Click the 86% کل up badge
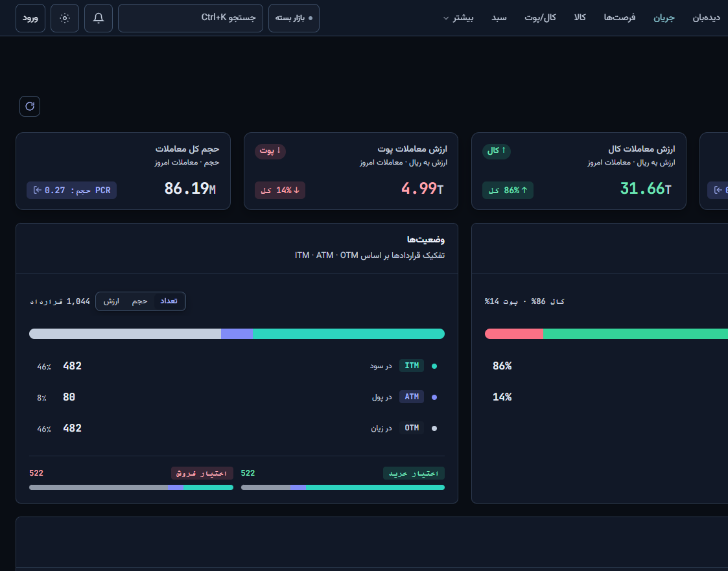Viewport: 728px width, 571px height. tap(508, 191)
